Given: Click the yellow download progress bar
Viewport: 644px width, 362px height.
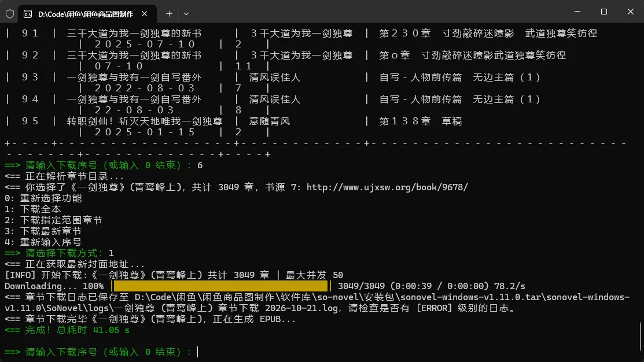Looking at the screenshot, I should tap(221, 286).
